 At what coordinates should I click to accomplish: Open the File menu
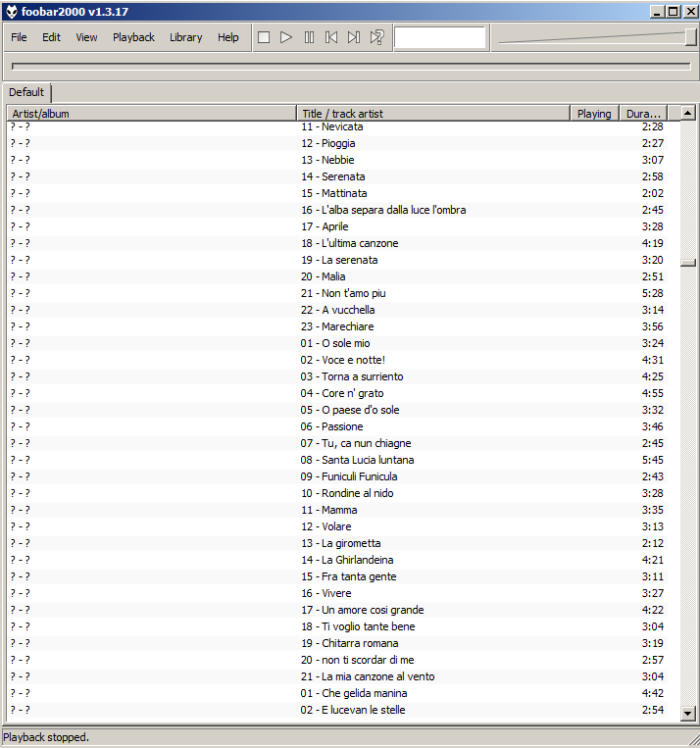pyautogui.click(x=19, y=37)
